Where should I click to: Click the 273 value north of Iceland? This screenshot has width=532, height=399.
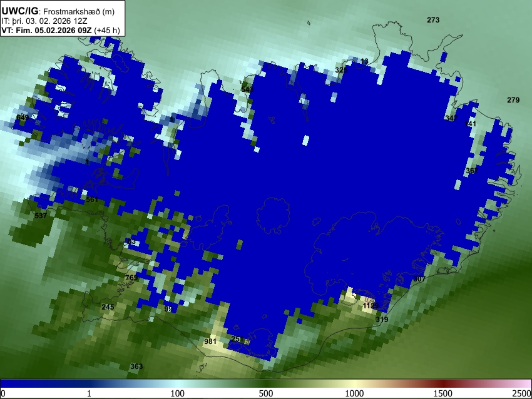click(x=433, y=20)
